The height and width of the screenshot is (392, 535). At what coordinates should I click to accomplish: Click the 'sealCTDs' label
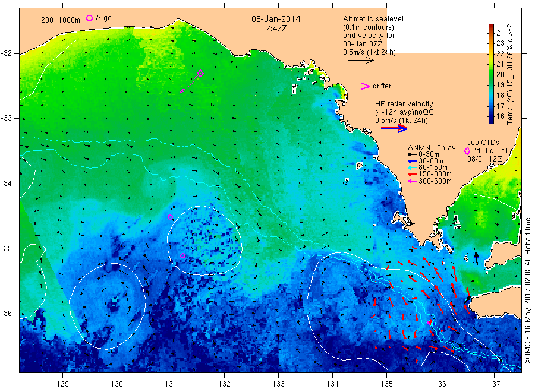point(483,143)
